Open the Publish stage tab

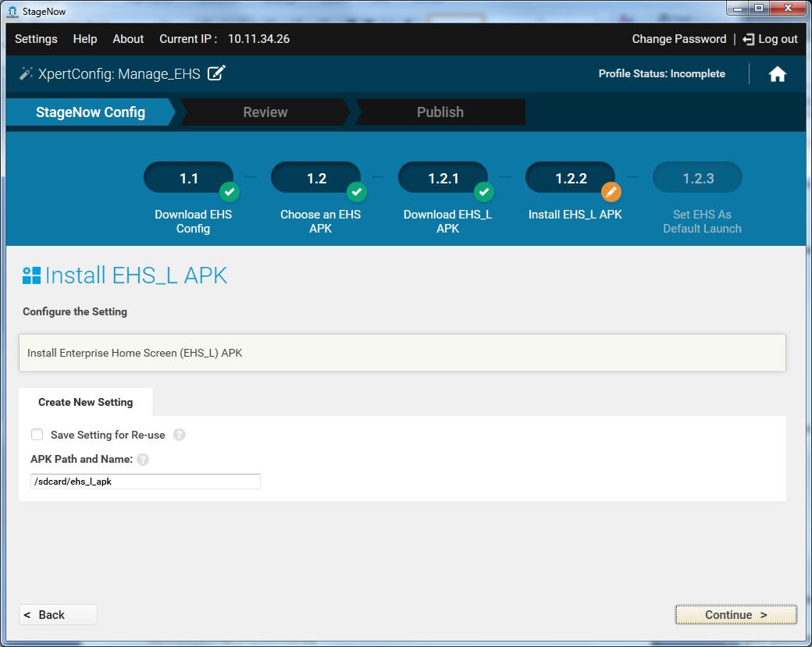pos(440,112)
